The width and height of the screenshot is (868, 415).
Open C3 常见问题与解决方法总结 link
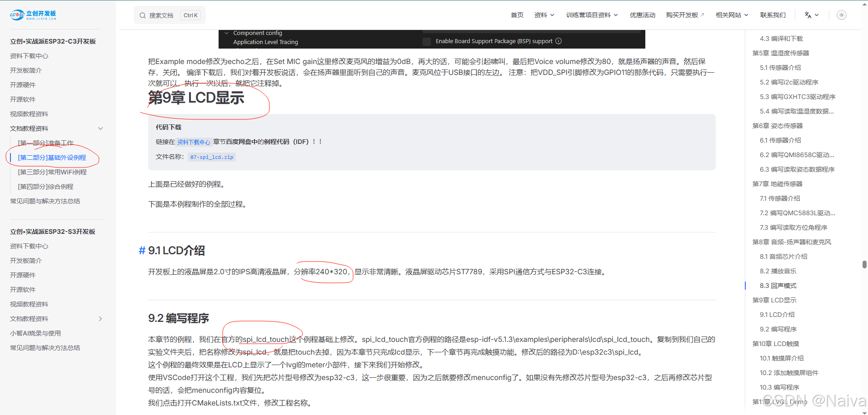(x=45, y=201)
